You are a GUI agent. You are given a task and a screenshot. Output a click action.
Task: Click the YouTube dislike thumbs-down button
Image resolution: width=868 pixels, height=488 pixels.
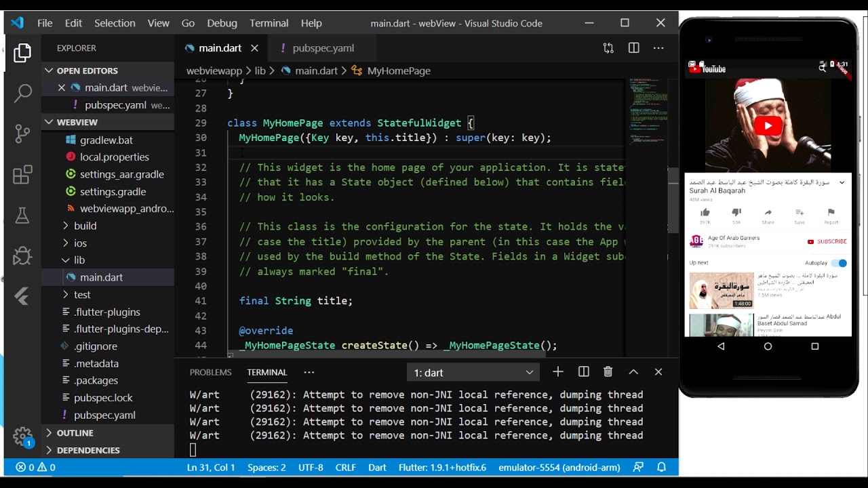[x=736, y=213]
